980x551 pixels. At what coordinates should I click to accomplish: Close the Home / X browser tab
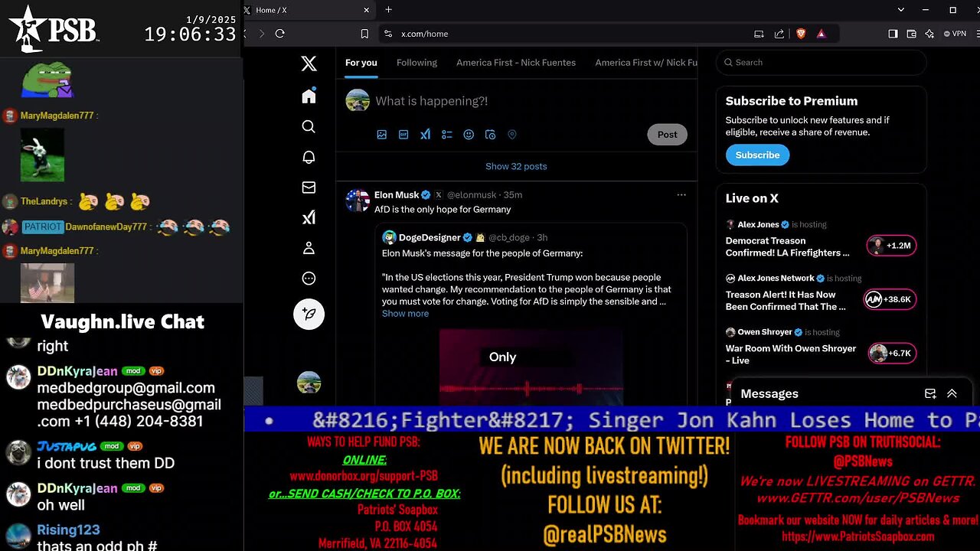pyautogui.click(x=366, y=10)
